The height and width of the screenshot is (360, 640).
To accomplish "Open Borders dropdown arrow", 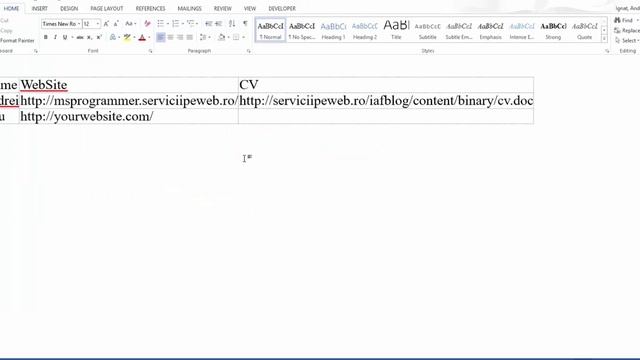I will pyautogui.click(x=243, y=38).
